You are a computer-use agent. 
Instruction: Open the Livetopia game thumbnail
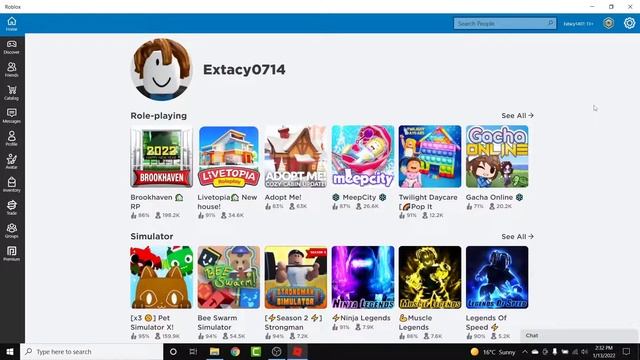(x=229, y=157)
